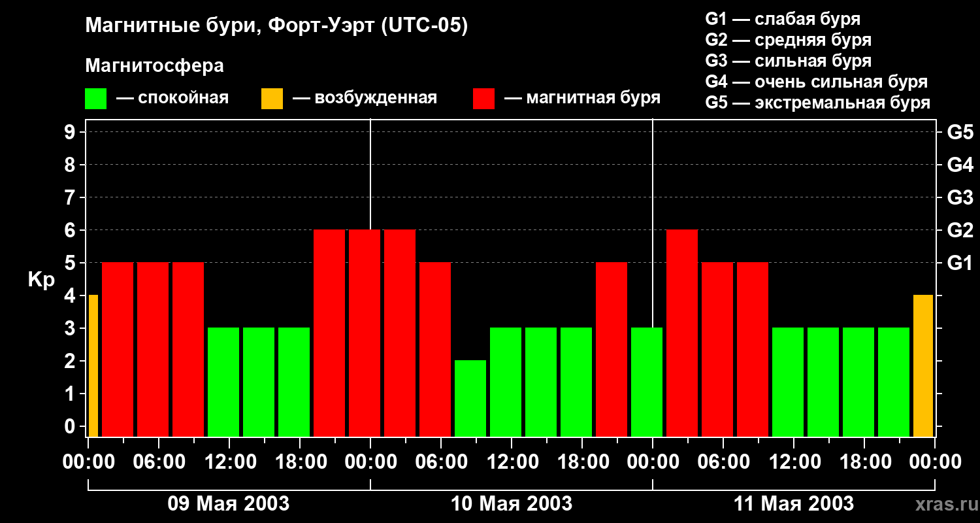Click the green 'спокойная' legend swatch
Screen dimensions: 980x523
point(95,99)
